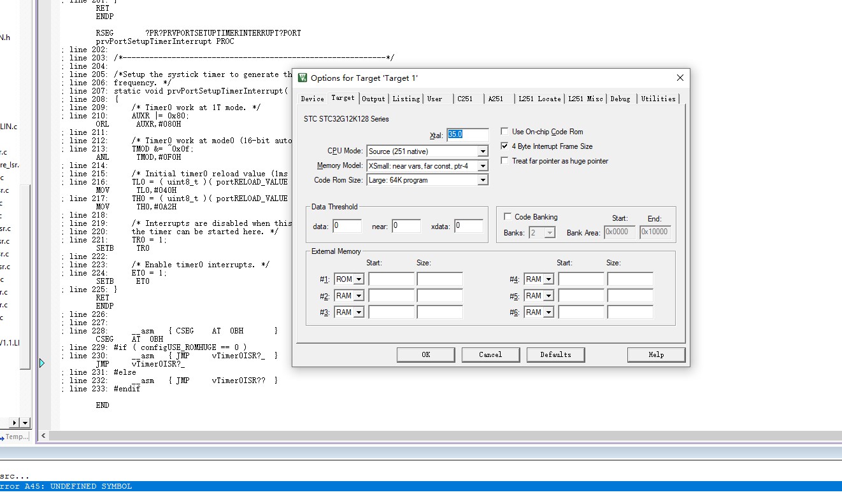Click the Bank Area End field
Image resolution: width=842 pixels, height=504 pixels.
[655, 232]
